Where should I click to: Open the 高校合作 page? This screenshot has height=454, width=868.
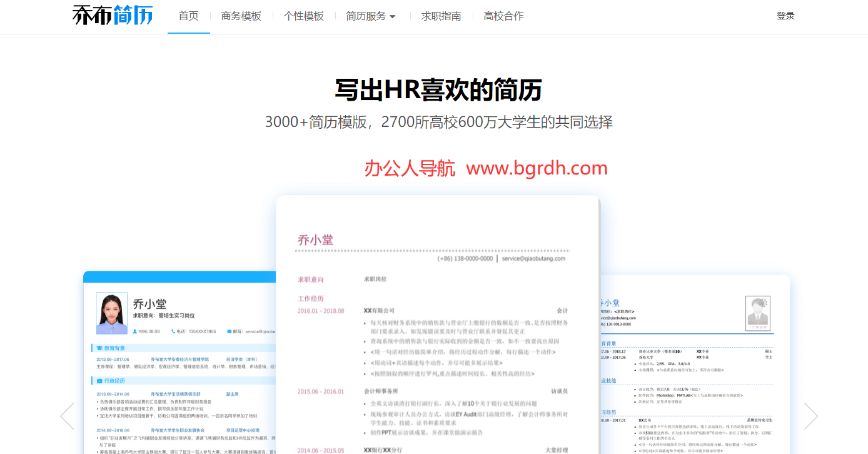pyautogui.click(x=503, y=16)
